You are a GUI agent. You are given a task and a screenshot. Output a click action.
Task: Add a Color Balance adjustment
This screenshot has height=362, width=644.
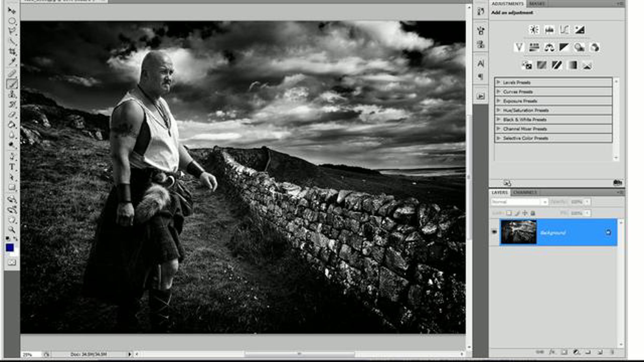549,48
